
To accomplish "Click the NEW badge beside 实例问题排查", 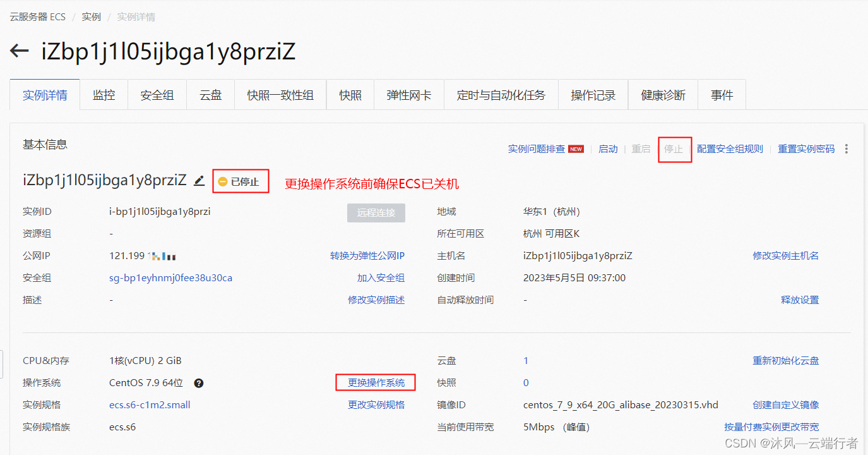I will tap(576, 149).
